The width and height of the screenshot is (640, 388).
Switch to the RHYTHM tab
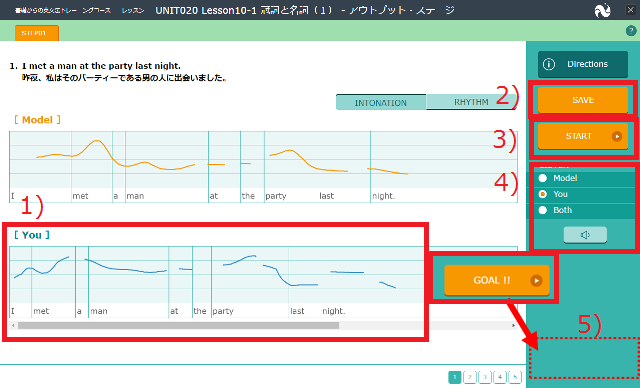pyautogui.click(x=471, y=102)
